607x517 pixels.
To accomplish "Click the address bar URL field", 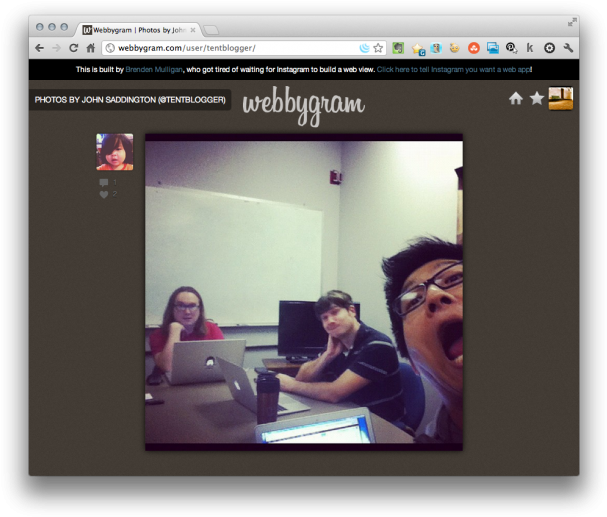I will (x=244, y=48).
